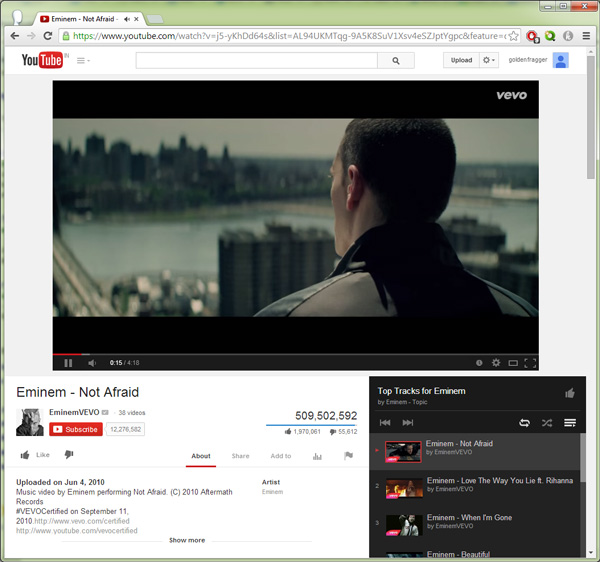Report video with flag icon
The image size is (600, 562).
coord(348,455)
